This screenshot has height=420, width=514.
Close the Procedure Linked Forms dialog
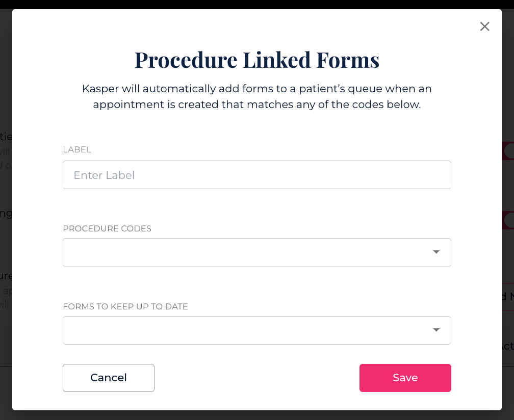tap(484, 27)
